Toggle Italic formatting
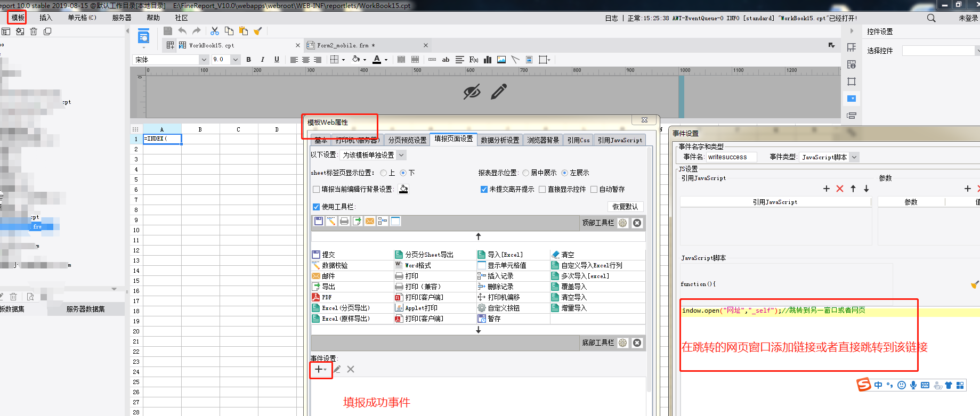 point(263,60)
